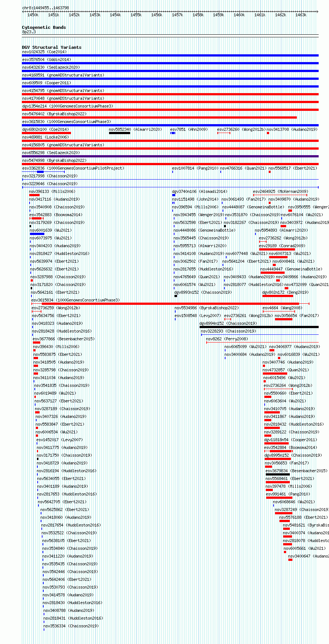Select esv2464925 (McKernan2009) label
This screenshot has height=644, width=329.
tap(281, 191)
